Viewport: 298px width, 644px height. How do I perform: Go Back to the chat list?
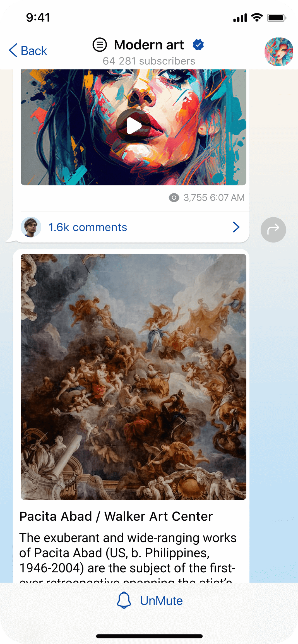28,51
